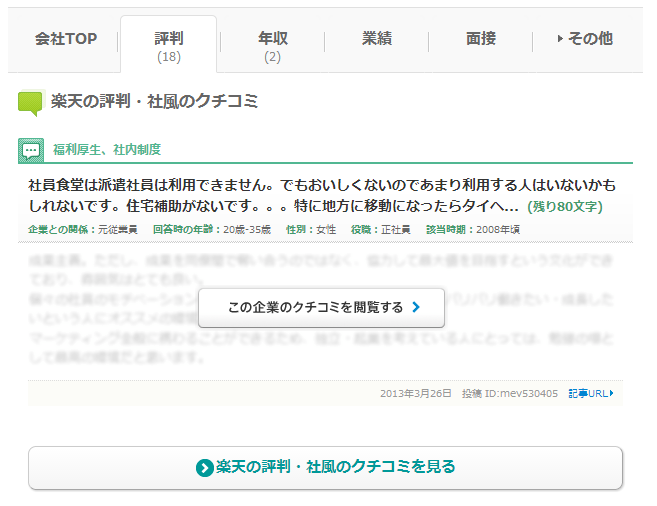This screenshot has height=506, width=657.
Task: Click the review text 社員食堂は派遣社員は利用できません
Action: (151, 185)
